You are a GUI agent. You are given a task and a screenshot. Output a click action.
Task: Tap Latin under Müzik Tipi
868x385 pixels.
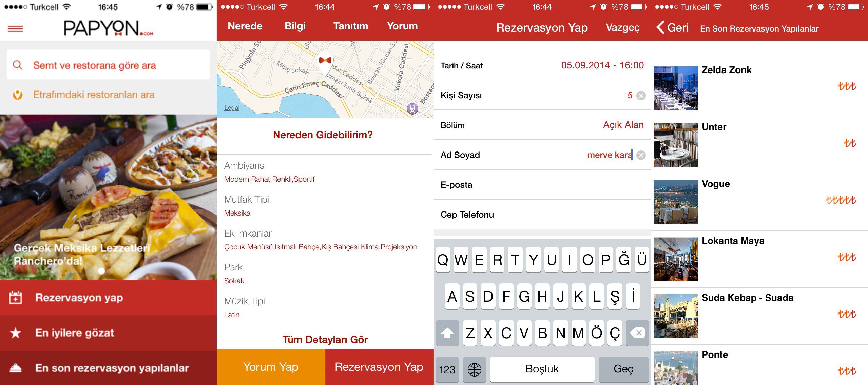(232, 315)
